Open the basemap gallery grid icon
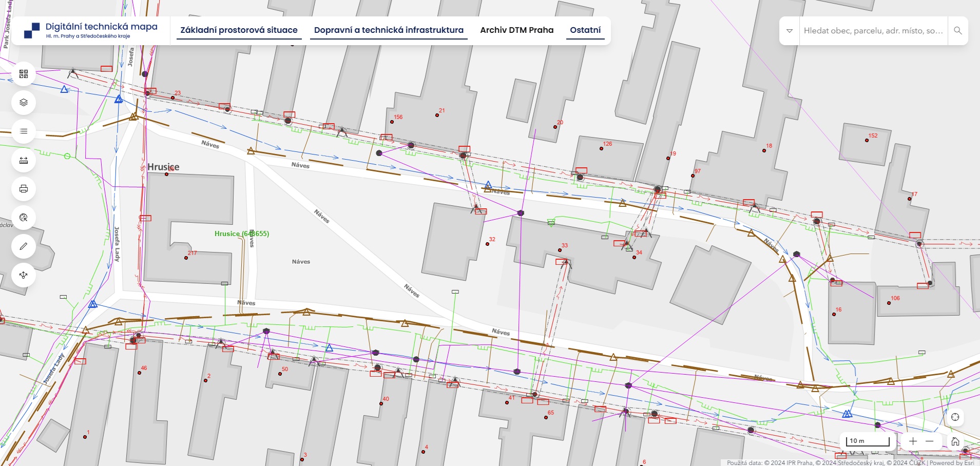 click(x=24, y=74)
